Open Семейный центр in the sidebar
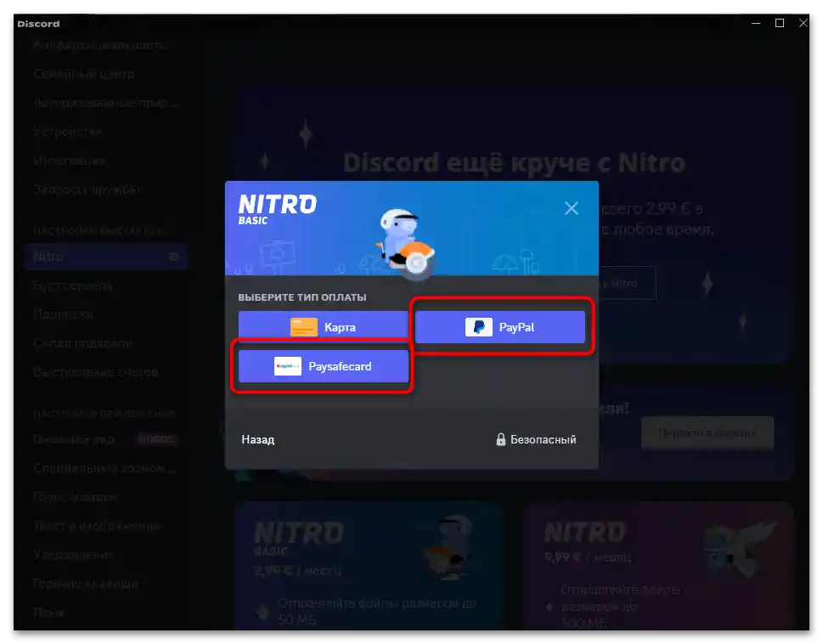This screenshot has width=823, height=644. pos(84,74)
